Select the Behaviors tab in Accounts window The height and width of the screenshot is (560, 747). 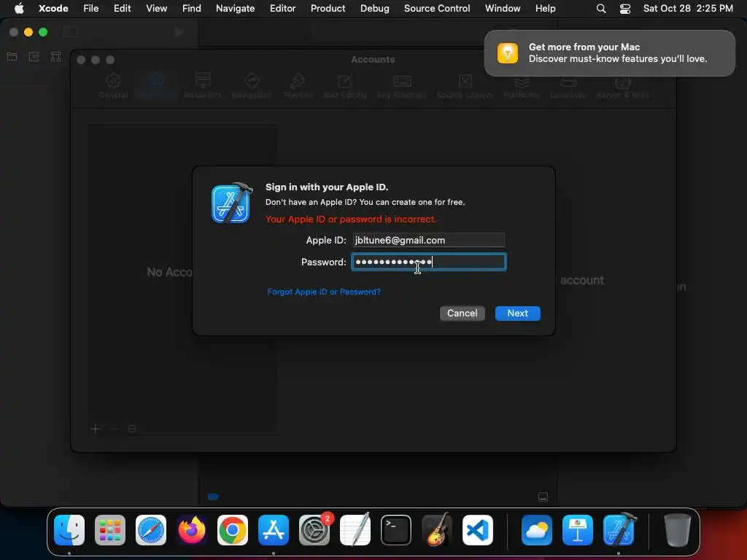[203, 87]
